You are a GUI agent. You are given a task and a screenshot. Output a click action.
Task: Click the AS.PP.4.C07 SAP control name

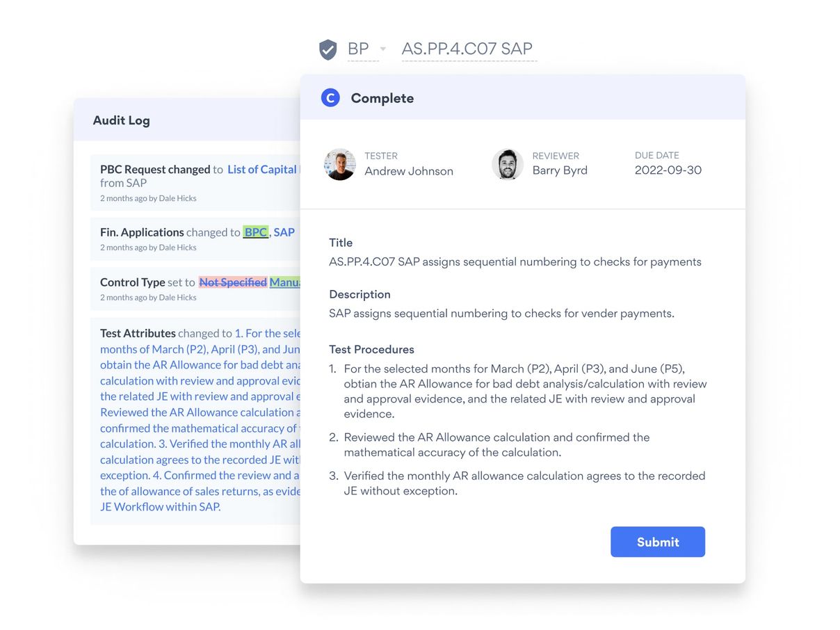tap(467, 49)
